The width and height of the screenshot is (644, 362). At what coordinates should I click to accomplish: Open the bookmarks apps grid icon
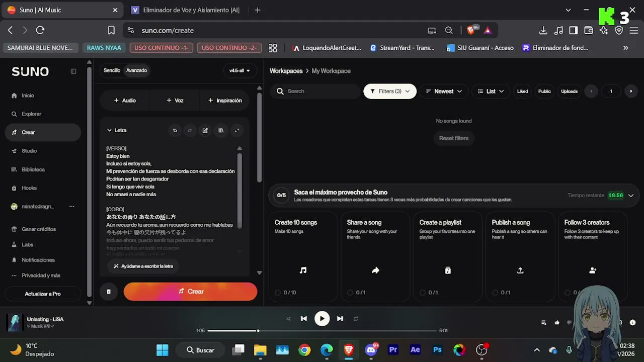pyautogui.click(x=273, y=48)
